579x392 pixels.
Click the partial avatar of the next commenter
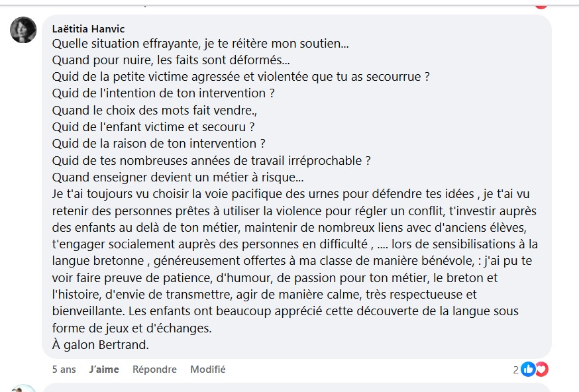pos(24,389)
